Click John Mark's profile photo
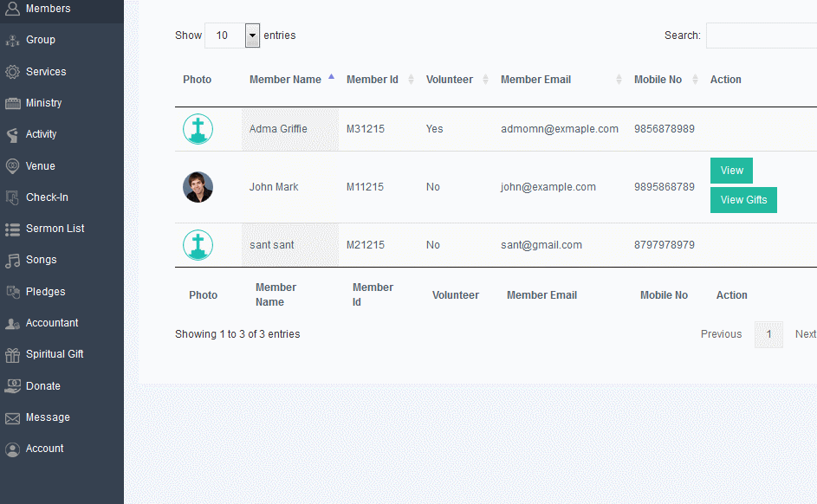Image resolution: width=817 pixels, height=504 pixels. (x=198, y=187)
